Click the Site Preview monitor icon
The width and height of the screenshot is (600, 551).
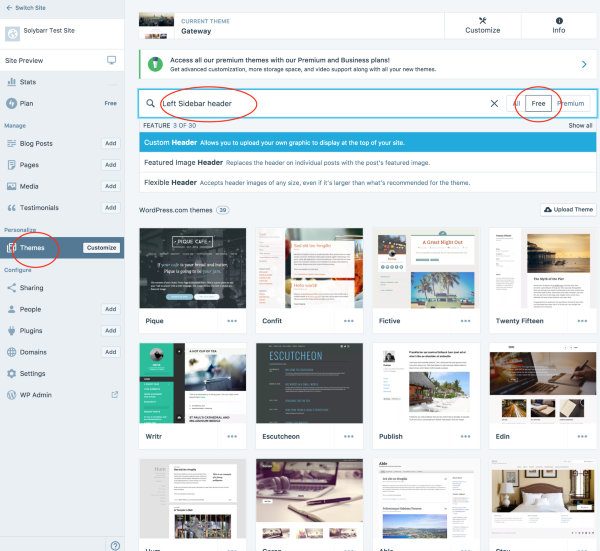coord(111,60)
